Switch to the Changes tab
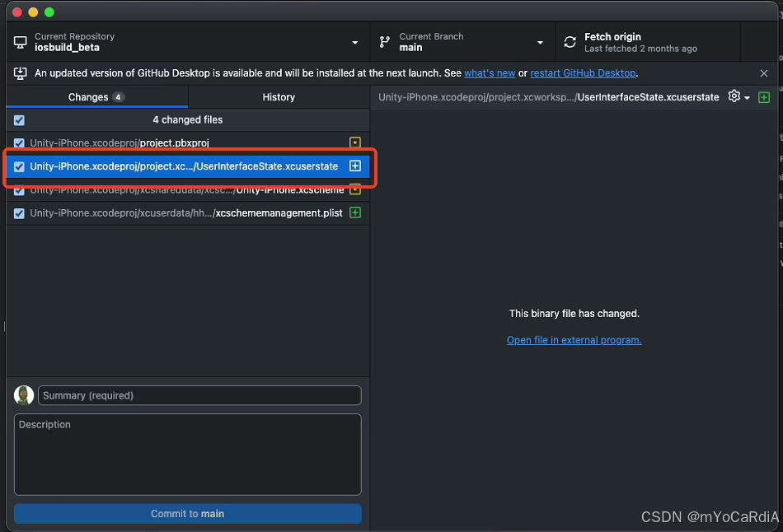Image resolution: width=783 pixels, height=532 pixels. click(97, 97)
